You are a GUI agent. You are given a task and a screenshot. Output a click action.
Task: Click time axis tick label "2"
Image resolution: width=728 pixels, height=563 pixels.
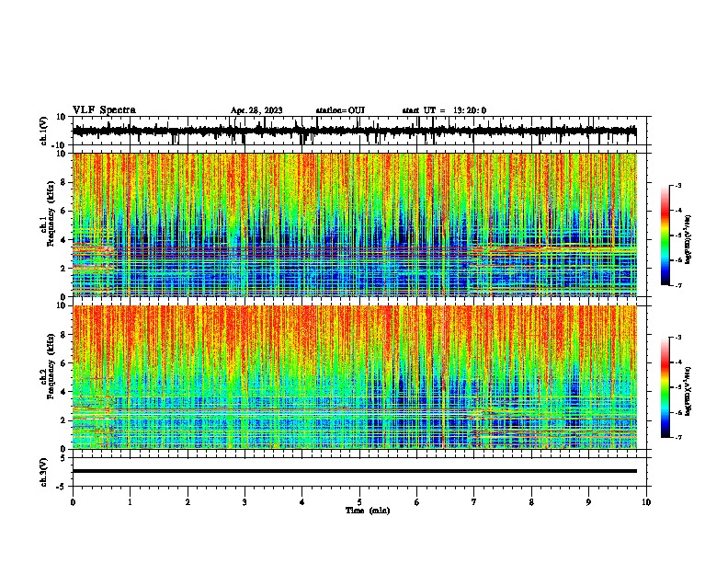188,502
